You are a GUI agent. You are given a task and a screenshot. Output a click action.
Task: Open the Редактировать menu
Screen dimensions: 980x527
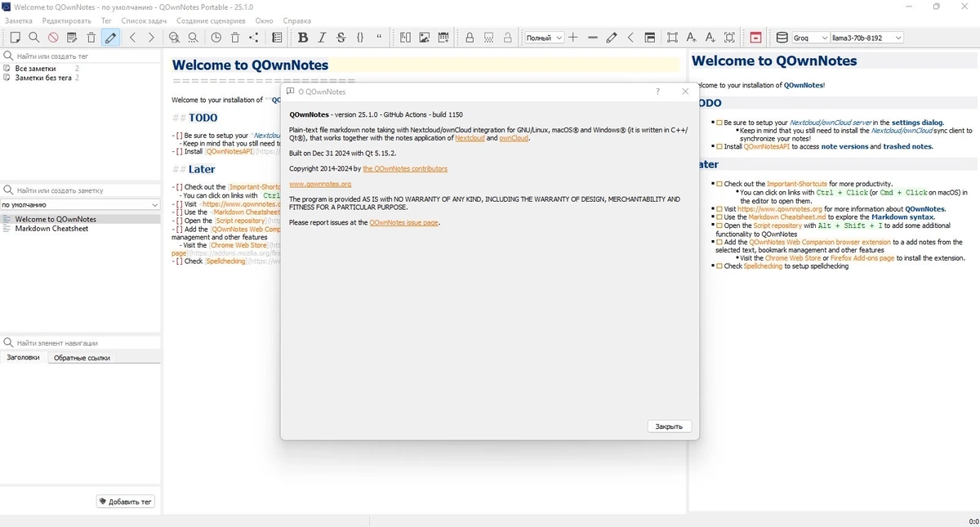[x=67, y=20]
